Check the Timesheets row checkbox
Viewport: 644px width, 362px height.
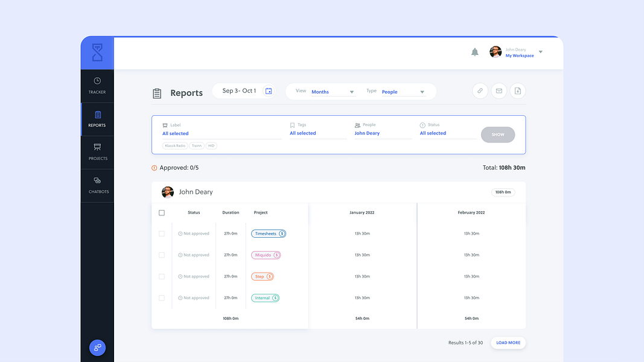[161, 233]
